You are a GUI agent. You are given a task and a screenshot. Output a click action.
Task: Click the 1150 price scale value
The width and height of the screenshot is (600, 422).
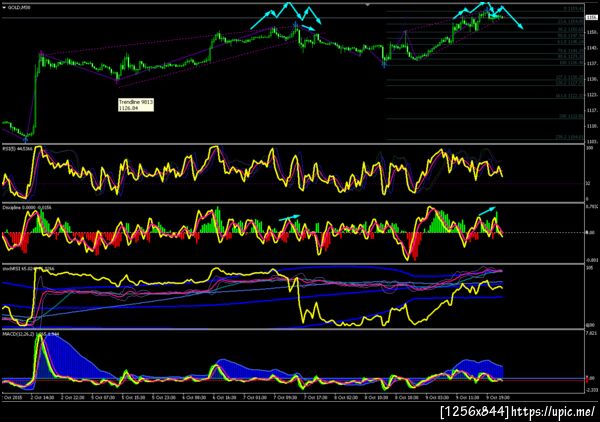[x=591, y=33]
